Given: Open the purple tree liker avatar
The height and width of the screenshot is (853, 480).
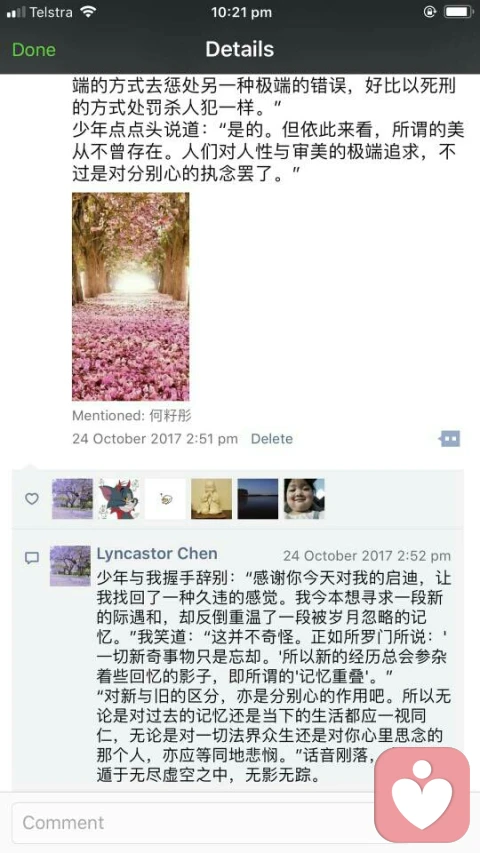Looking at the screenshot, I should 72,498.
